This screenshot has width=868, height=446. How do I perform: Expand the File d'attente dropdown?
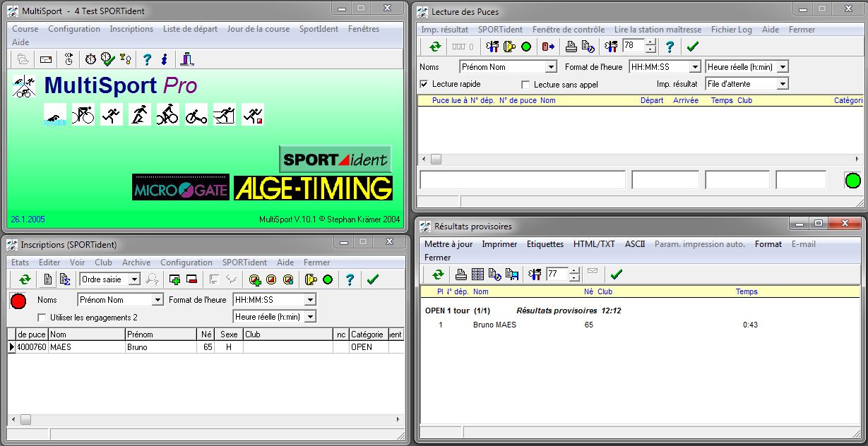[782, 84]
